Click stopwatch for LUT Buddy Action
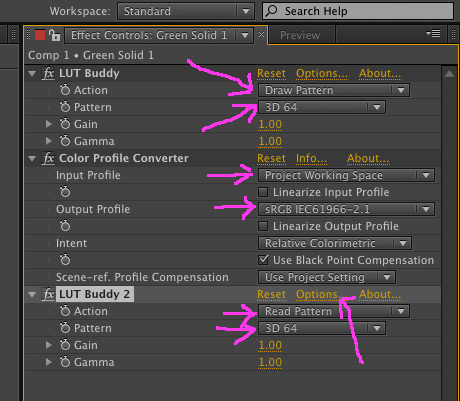Screen dimensions: 460x401 pyautogui.click(x=65, y=90)
